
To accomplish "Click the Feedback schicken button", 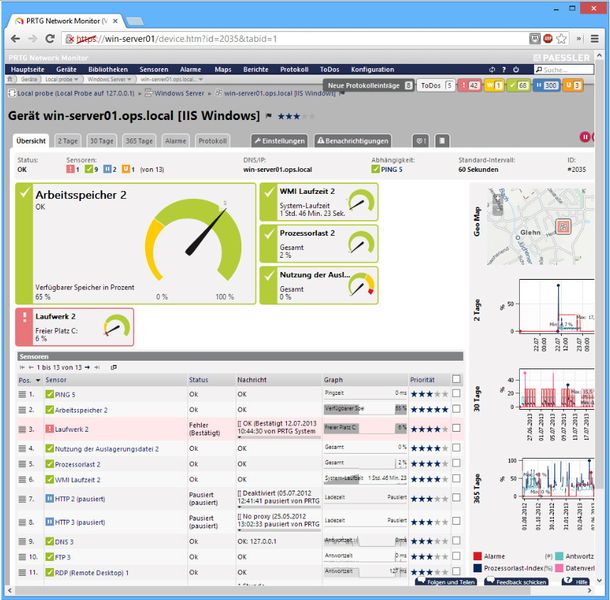I will point(516,582).
